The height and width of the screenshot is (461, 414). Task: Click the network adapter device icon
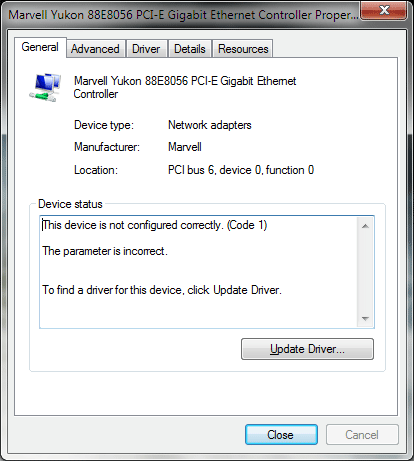point(45,87)
